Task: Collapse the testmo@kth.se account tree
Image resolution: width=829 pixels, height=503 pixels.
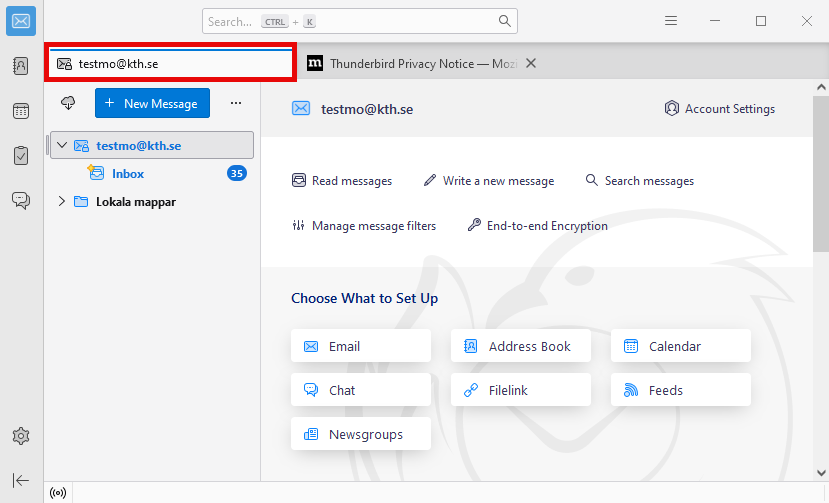Action: click(x=62, y=146)
